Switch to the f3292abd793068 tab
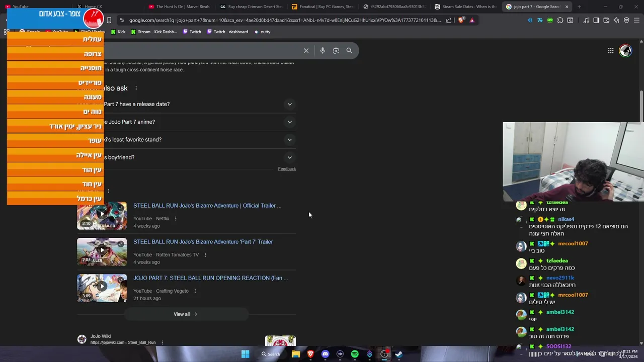This screenshot has width=644, height=362. [395, 7]
